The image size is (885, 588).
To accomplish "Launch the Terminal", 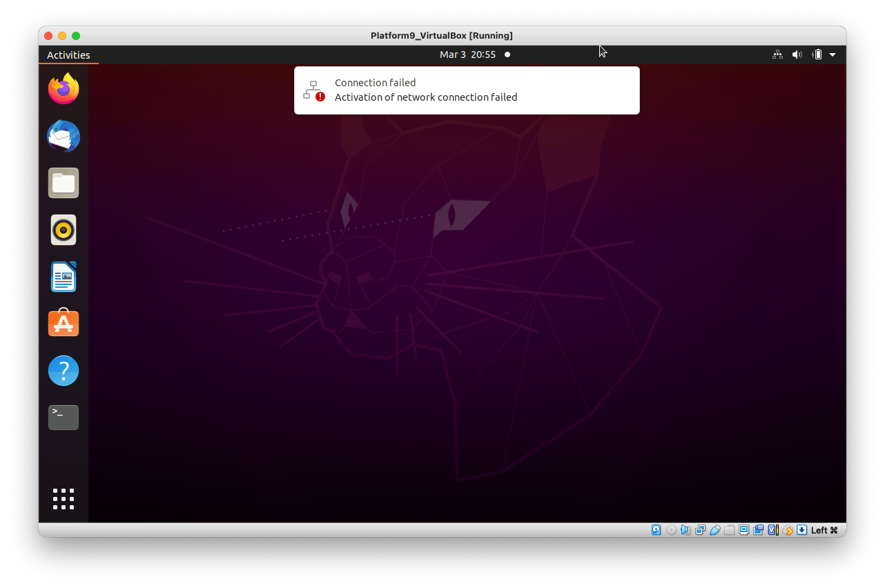I will click(x=64, y=418).
